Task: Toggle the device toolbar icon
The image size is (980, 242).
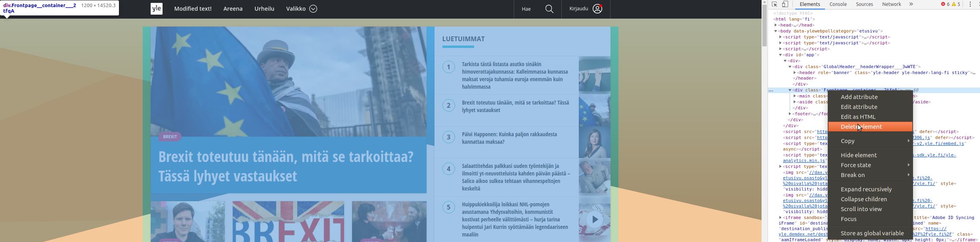Action: coord(785,4)
